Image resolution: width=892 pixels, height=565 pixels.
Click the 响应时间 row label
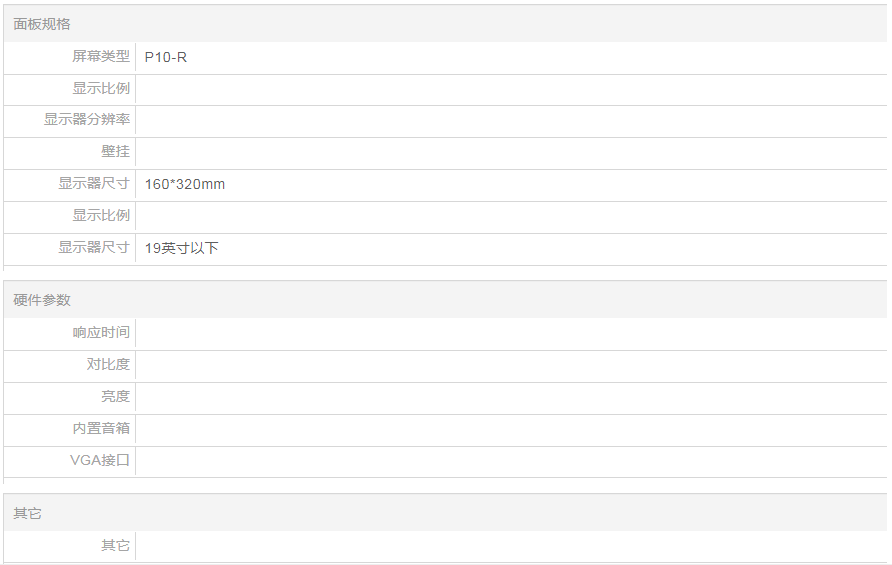(x=101, y=333)
